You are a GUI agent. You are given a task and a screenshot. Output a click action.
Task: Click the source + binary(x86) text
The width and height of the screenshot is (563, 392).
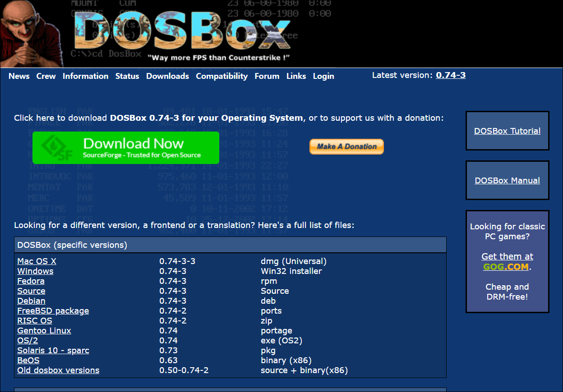tap(305, 370)
